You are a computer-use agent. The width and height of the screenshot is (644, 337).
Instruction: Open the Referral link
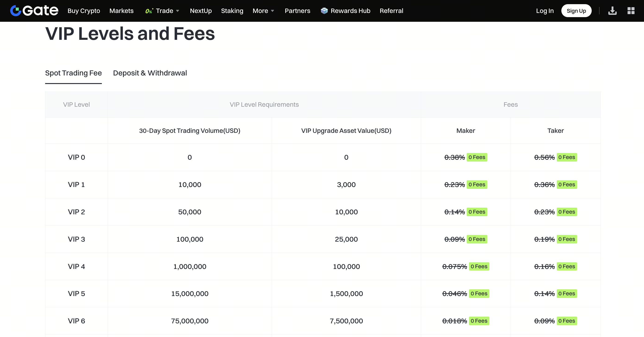(391, 11)
